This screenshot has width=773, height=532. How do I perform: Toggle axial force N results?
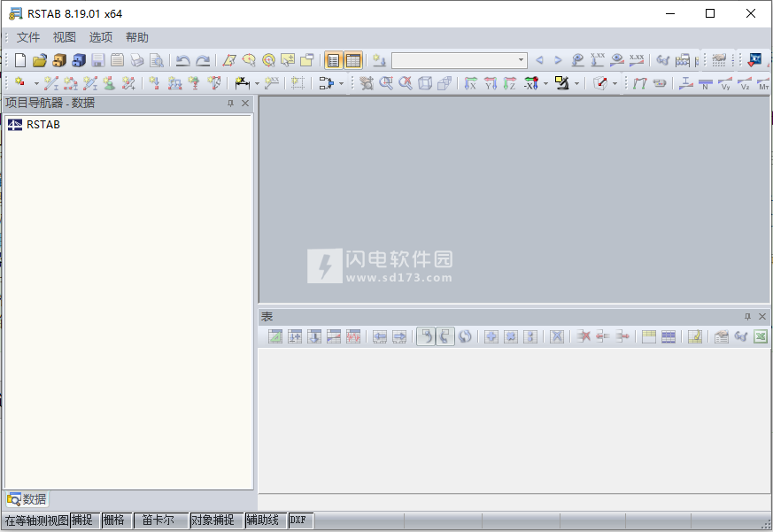(706, 83)
